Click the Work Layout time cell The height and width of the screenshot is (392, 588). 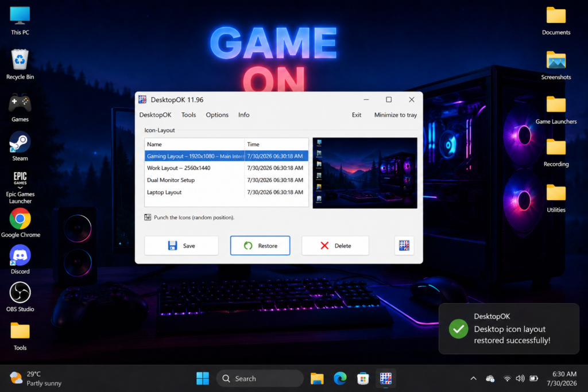tap(275, 168)
